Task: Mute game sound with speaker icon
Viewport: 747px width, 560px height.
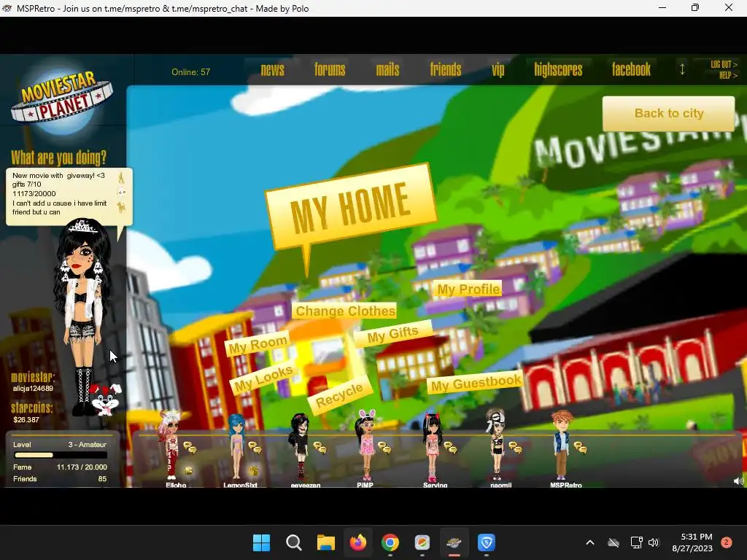Action: coord(738,481)
